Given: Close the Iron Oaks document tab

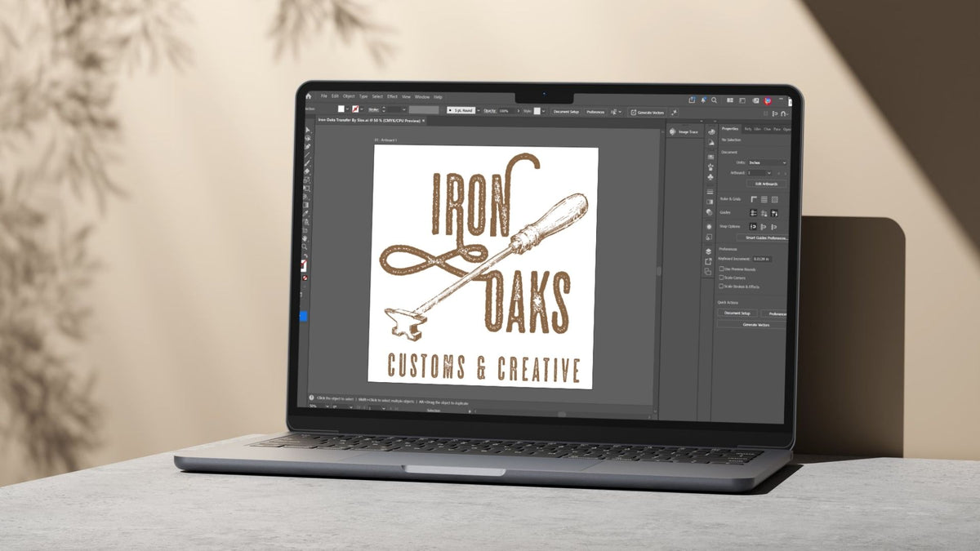Looking at the screenshot, I should pyautogui.click(x=423, y=121).
